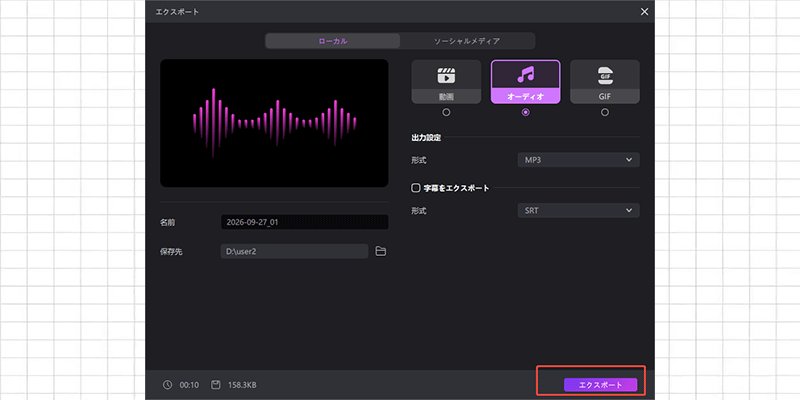Click the 00:10 duration text
800x400 pixels.
[x=188, y=385]
